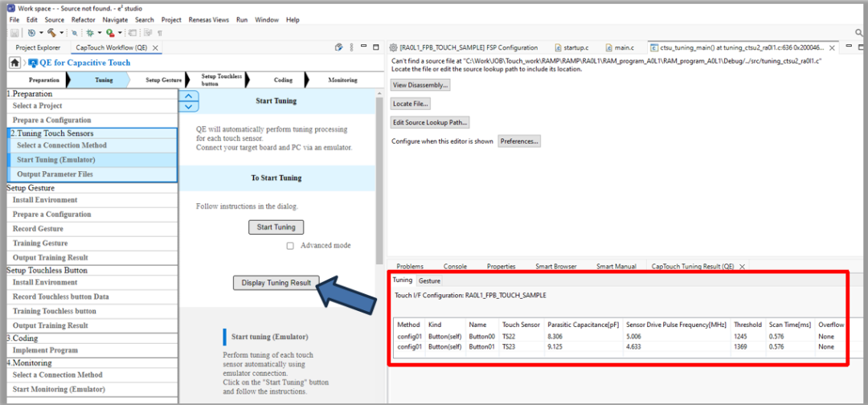Switch to the Gesture tab in Tuning Result
Screen dimensions: 868x405
coord(429,281)
